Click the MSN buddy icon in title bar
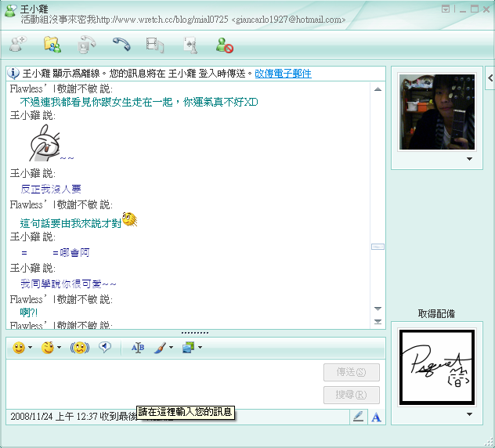 tap(10, 11)
